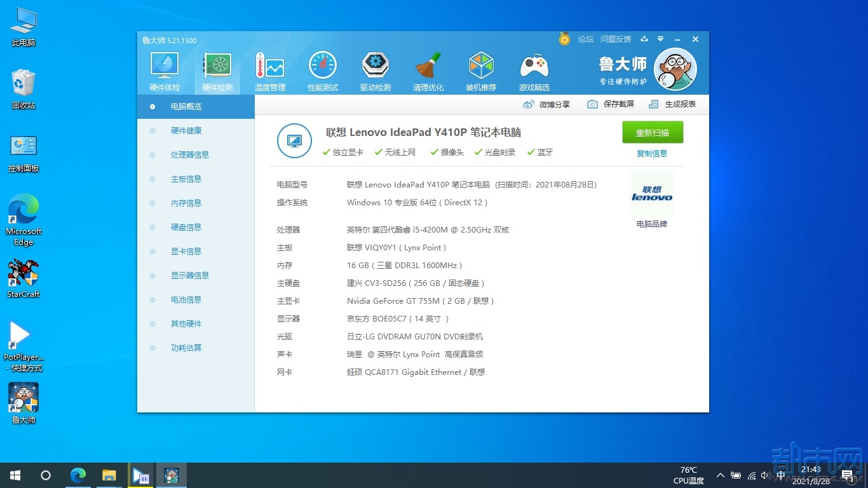Open the 清理优化 cleanup broom tab

[428, 72]
